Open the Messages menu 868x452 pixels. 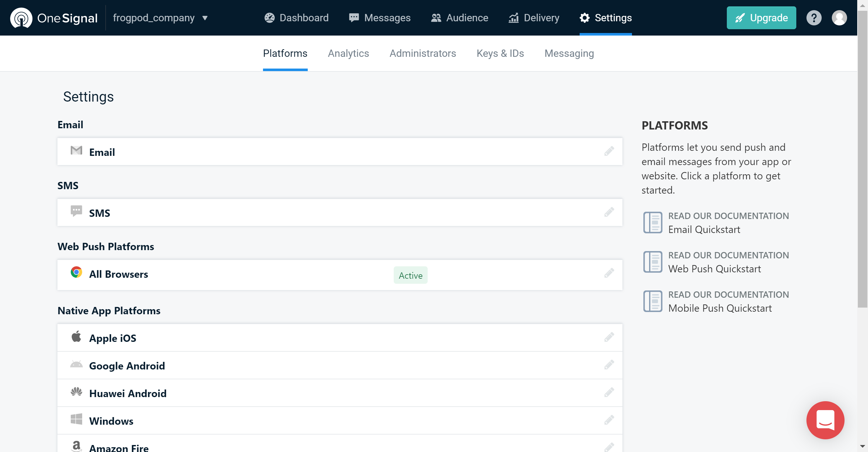pyautogui.click(x=380, y=18)
